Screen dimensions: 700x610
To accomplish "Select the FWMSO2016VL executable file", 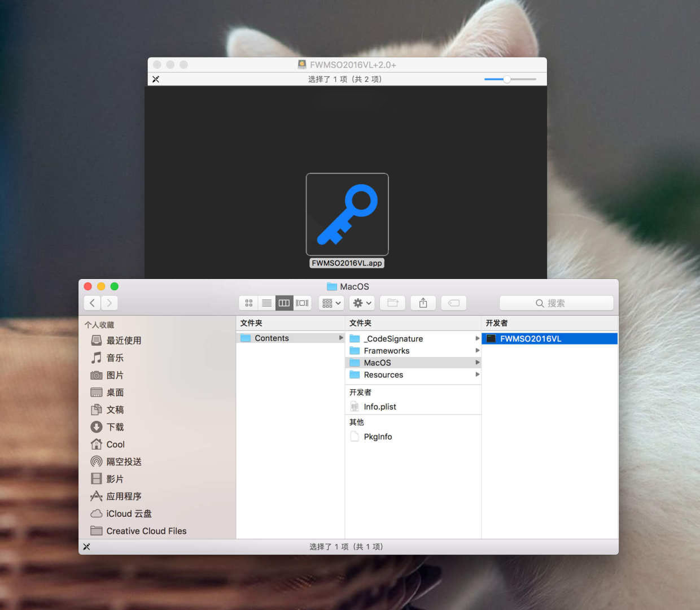I will pyautogui.click(x=550, y=339).
